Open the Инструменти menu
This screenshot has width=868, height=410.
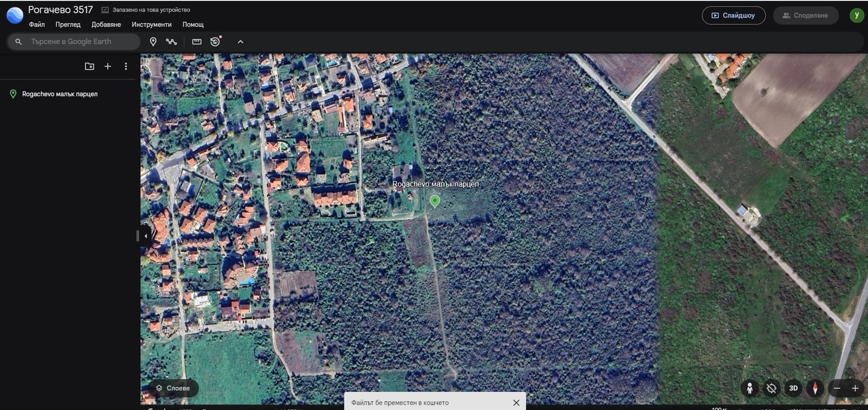151,25
